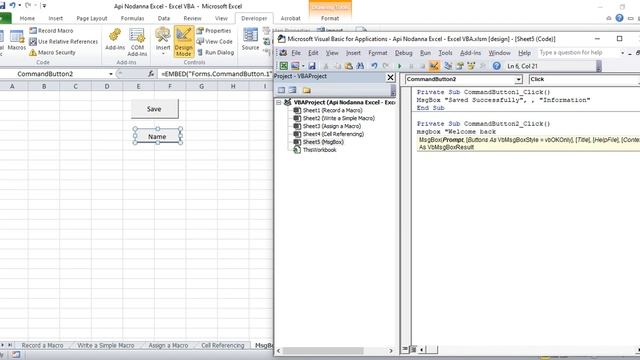Open control Properties from the ribbon

214,31
